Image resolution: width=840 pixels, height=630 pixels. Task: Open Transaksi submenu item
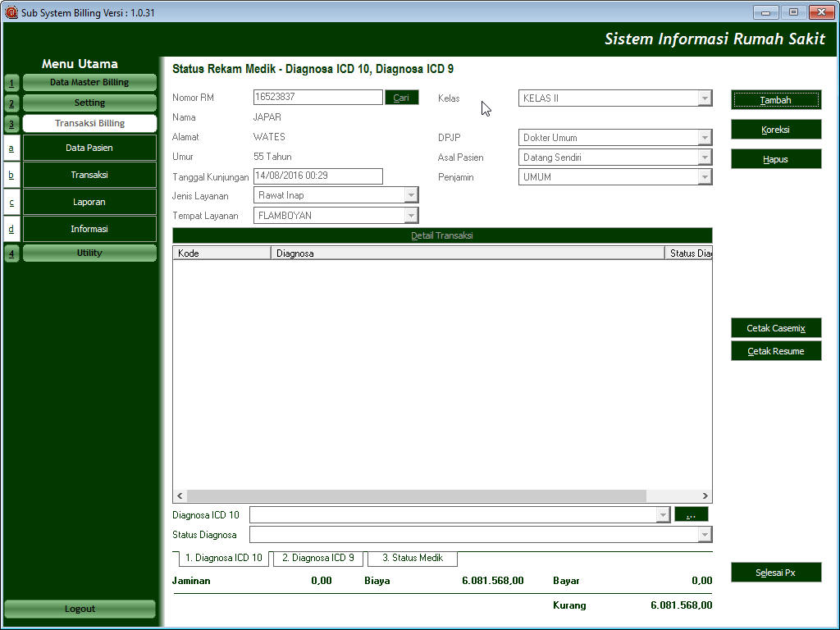pyautogui.click(x=89, y=175)
